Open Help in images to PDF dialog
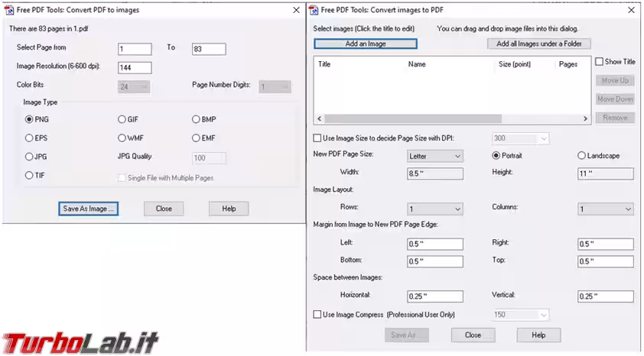The image size is (644, 356). (538, 335)
